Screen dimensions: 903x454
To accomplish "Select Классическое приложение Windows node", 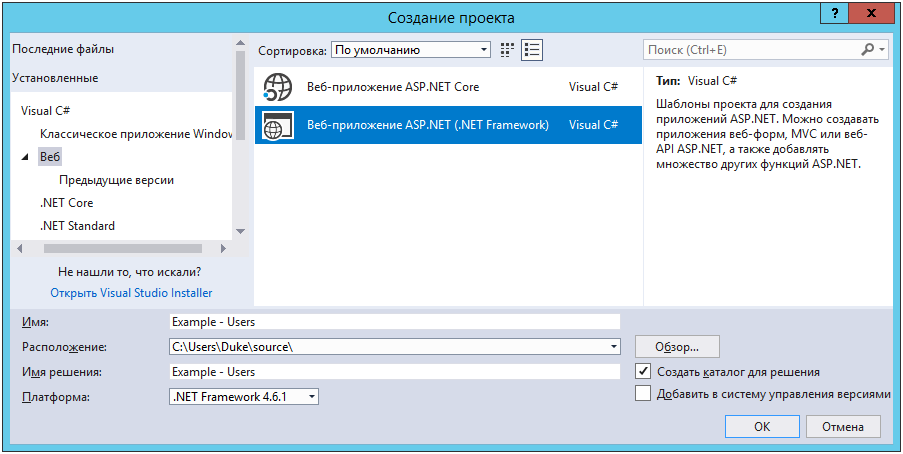I will coord(136,134).
